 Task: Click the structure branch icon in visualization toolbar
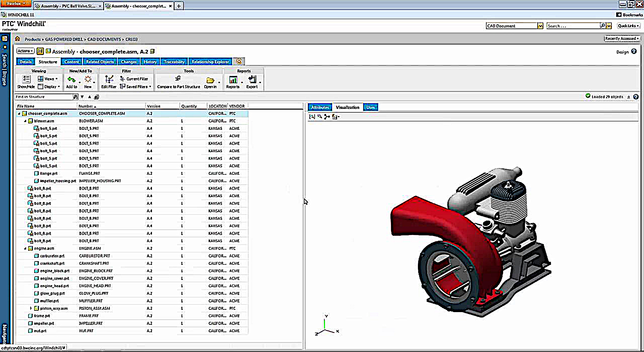[x=327, y=117]
